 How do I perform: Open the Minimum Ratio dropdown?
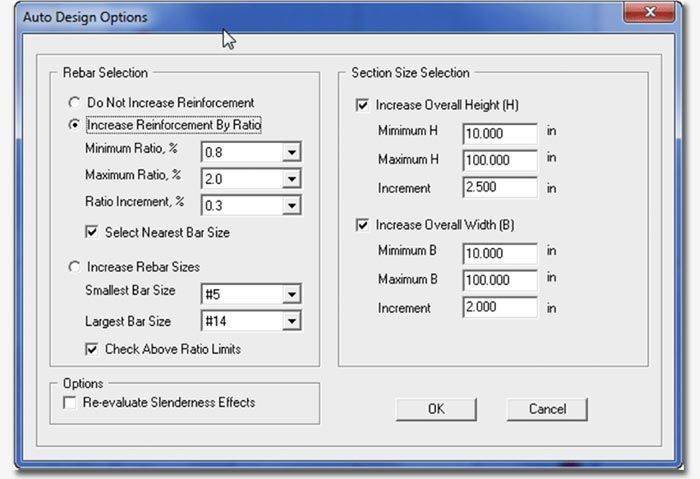(291, 153)
